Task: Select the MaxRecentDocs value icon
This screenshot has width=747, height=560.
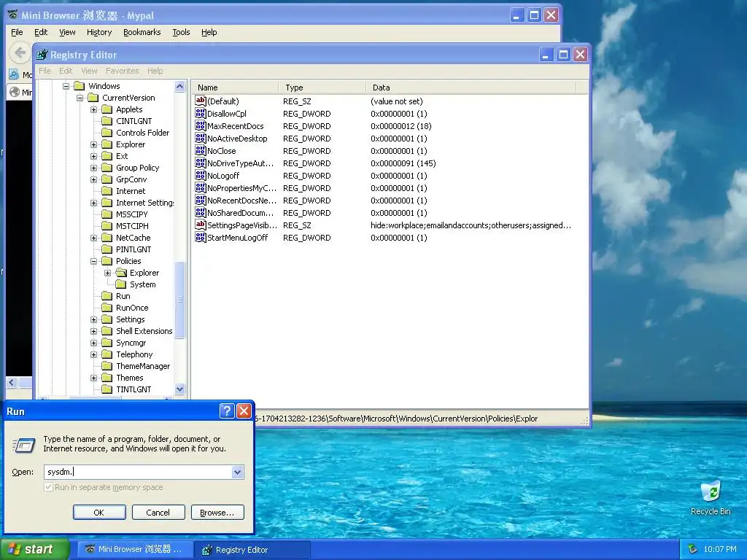Action: pyautogui.click(x=200, y=125)
